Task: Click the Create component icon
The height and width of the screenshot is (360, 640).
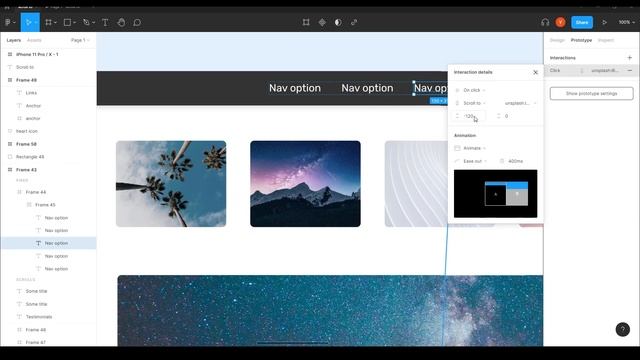Action: (322, 22)
